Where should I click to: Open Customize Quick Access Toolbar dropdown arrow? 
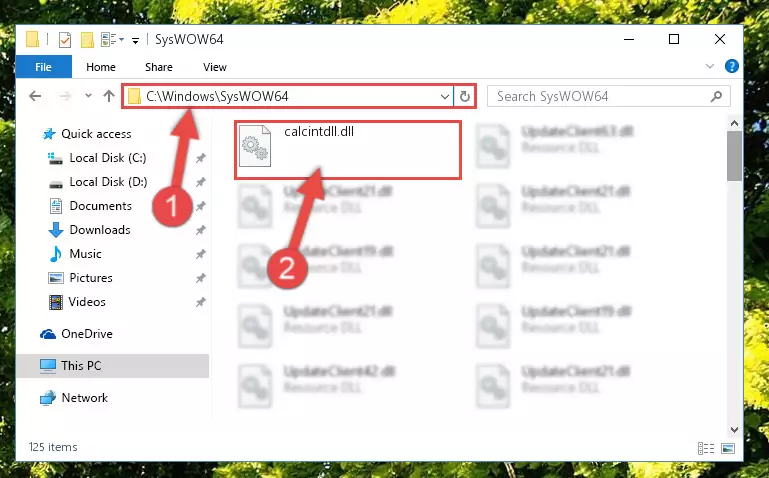point(135,40)
